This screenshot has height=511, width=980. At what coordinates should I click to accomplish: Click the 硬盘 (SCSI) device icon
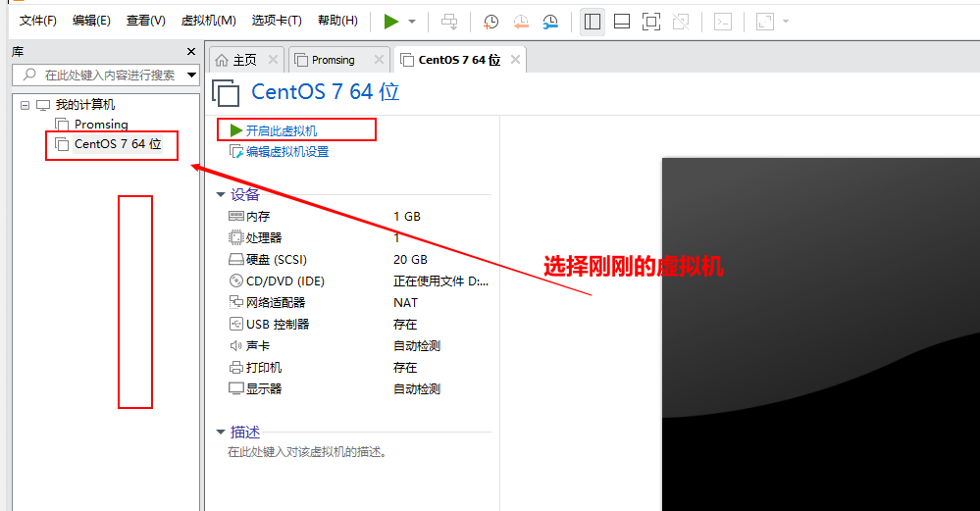coord(236,259)
